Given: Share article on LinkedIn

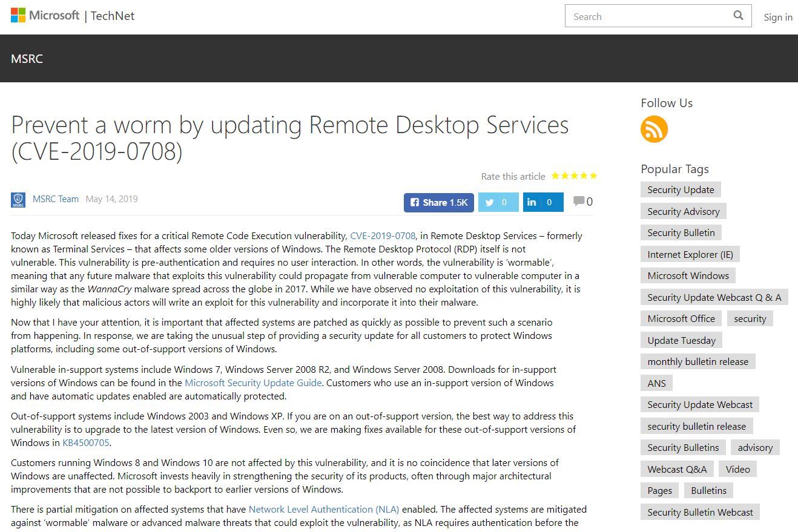Looking at the screenshot, I should [543, 202].
